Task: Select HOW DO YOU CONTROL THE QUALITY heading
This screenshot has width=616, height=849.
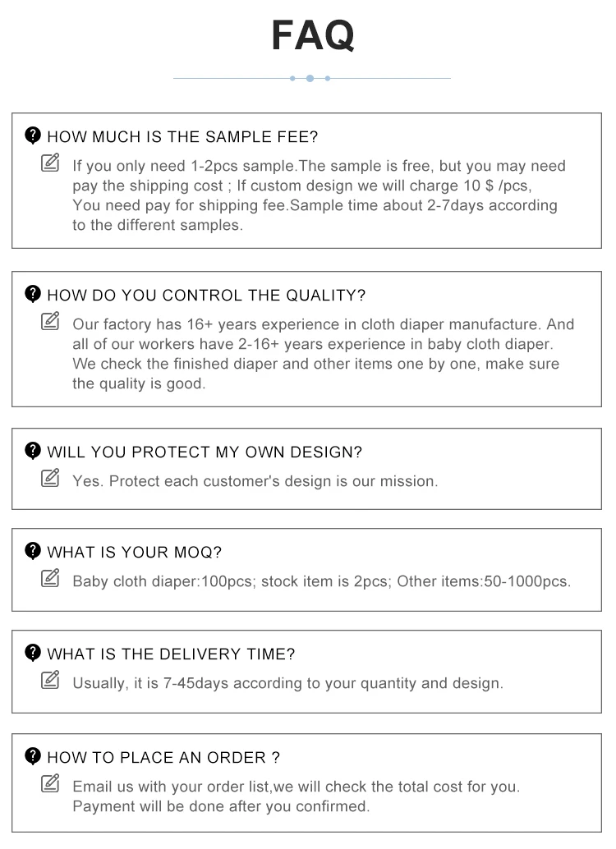Action: [x=206, y=295]
